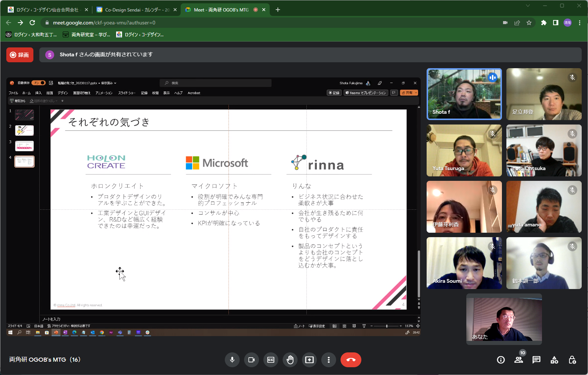Open the in-call chat panel
The width and height of the screenshot is (588, 375).
(536, 360)
